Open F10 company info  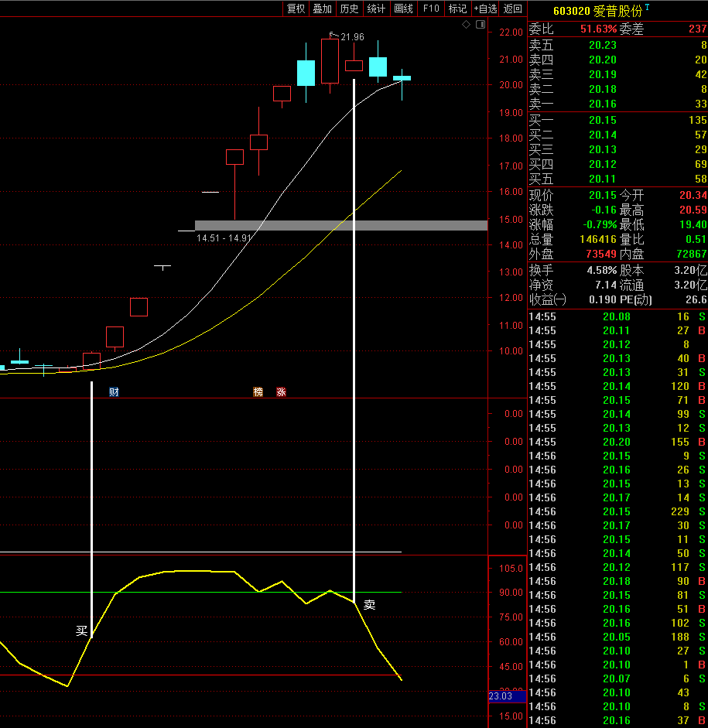click(431, 9)
